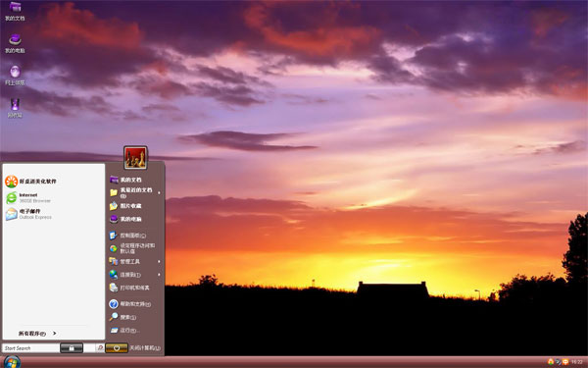Image resolution: width=588 pixels, height=368 pixels.
Task: Open the 我的电脑 desktop icon
Action: click(x=15, y=43)
